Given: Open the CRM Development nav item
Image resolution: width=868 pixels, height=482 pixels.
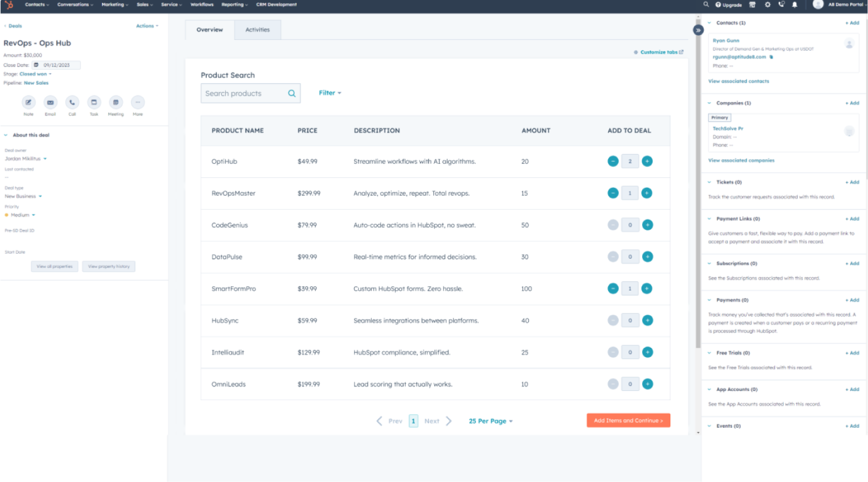Looking at the screenshot, I should coord(276,4).
